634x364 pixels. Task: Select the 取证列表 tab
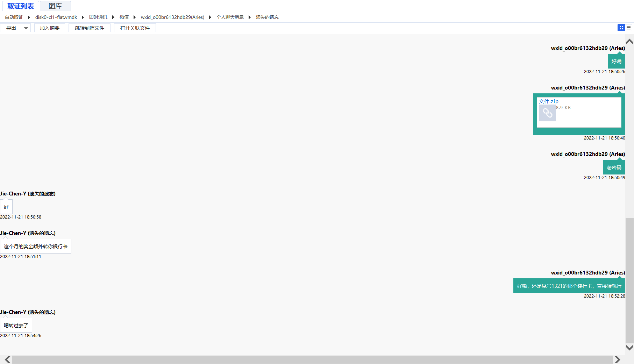20,6
